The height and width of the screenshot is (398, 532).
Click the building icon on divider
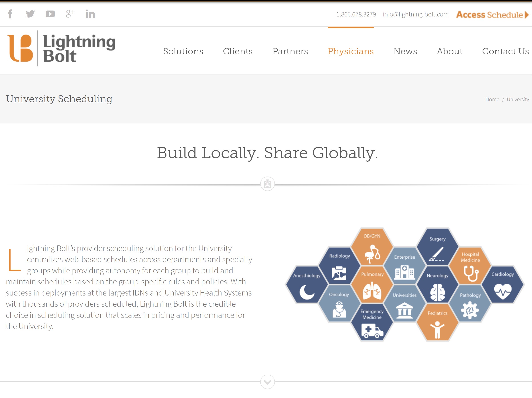point(267,184)
